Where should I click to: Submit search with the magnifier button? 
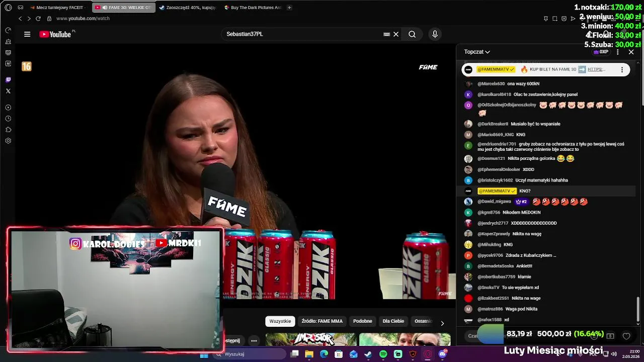pyautogui.click(x=412, y=34)
